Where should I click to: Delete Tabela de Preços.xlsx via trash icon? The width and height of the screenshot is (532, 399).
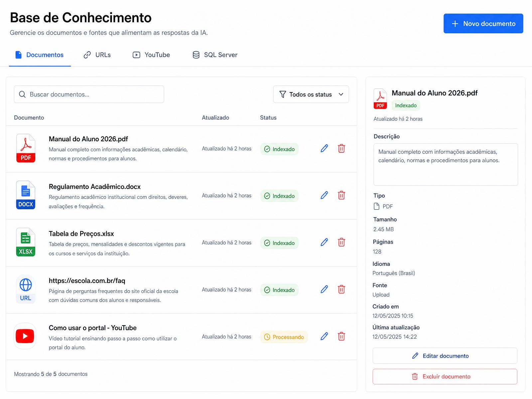pyautogui.click(x=341, y=242)
